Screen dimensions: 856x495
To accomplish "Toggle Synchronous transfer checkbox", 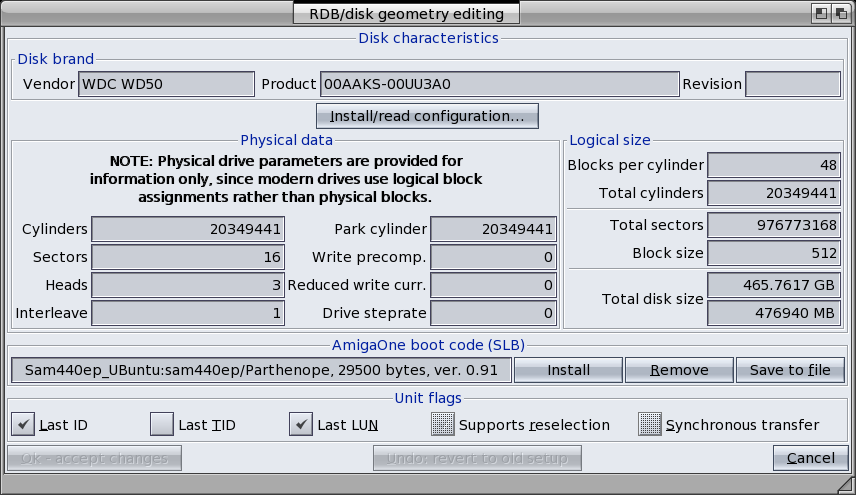I will coord(650,425).
